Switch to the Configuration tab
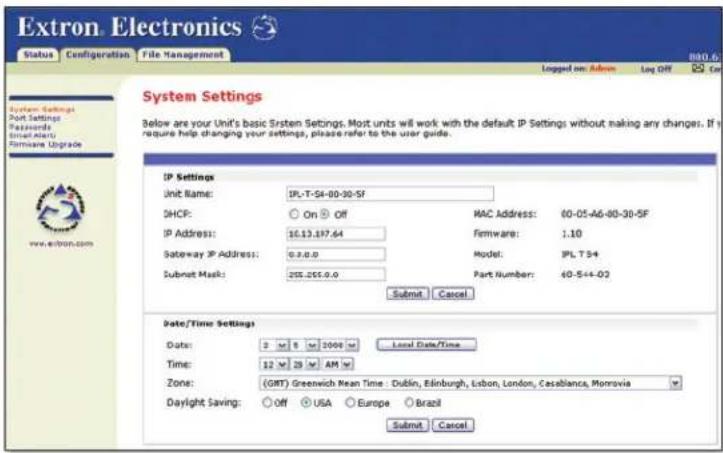723x453 pixels. click(98, 55)
